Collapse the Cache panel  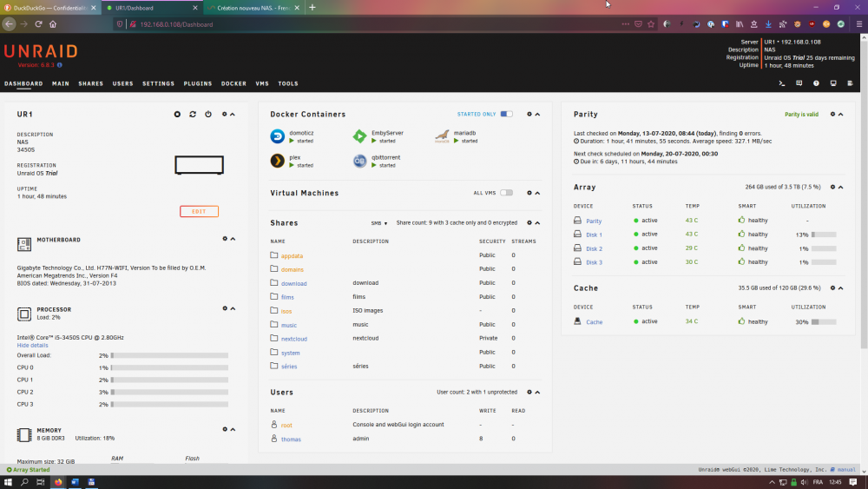841,288
